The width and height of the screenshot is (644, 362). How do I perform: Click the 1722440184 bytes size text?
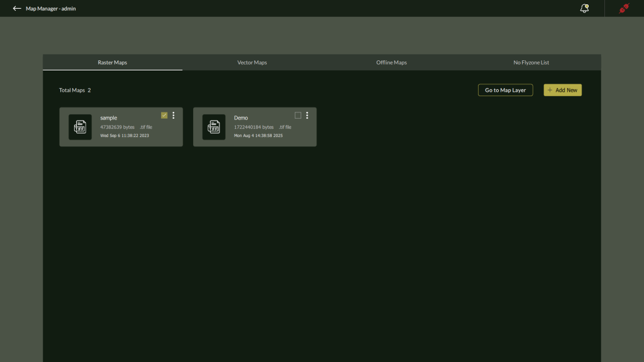(254, 127)
